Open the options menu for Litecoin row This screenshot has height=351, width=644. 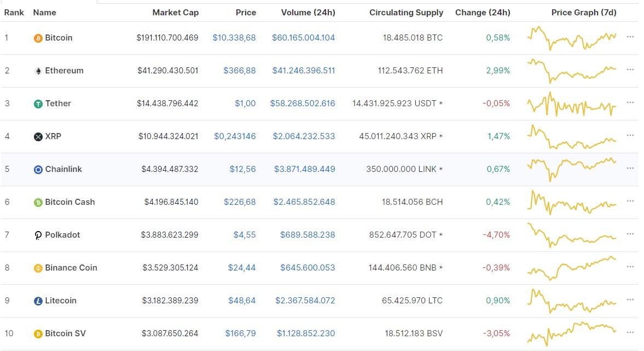click(630, 300)
